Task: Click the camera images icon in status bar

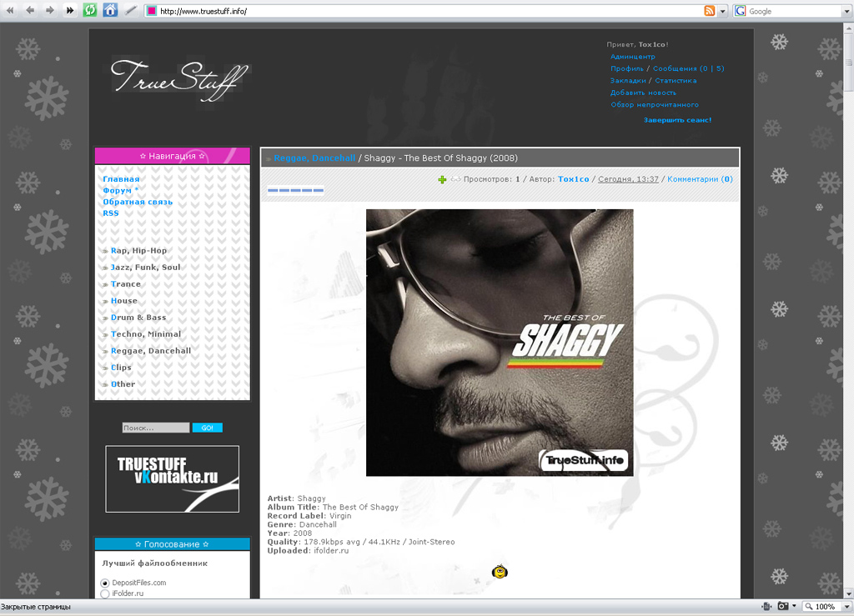Action: (x=783, y=606)
